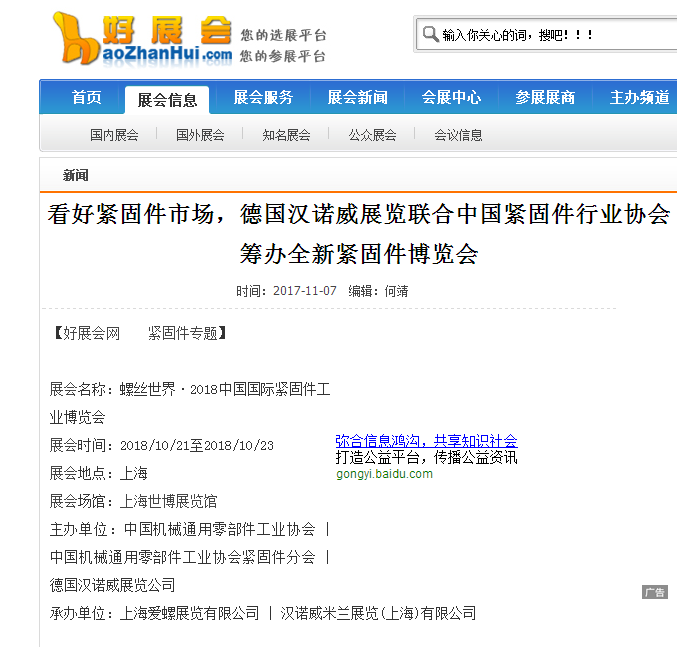Click the 主办单位 中国机械通用零部件工业协会 line

189,529
